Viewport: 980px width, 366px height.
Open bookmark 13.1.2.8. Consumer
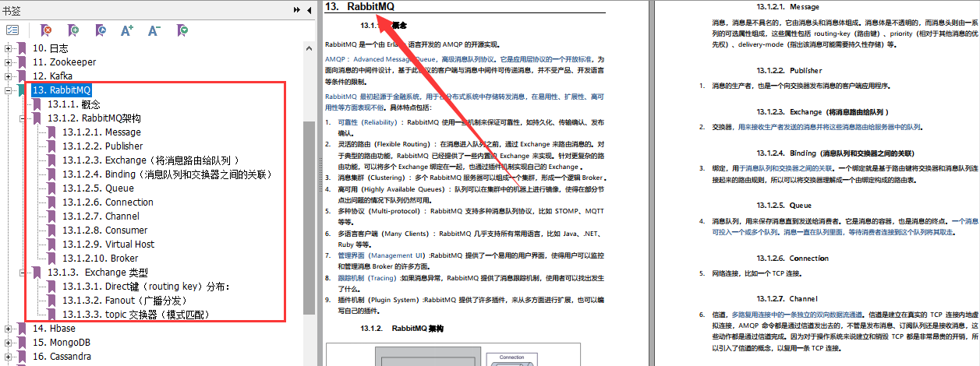pos(104,231)
